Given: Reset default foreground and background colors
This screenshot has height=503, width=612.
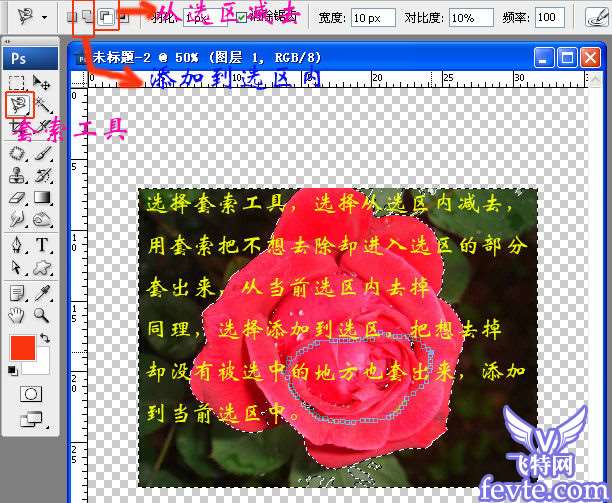Looking at the screenshot, I should 12,370.
